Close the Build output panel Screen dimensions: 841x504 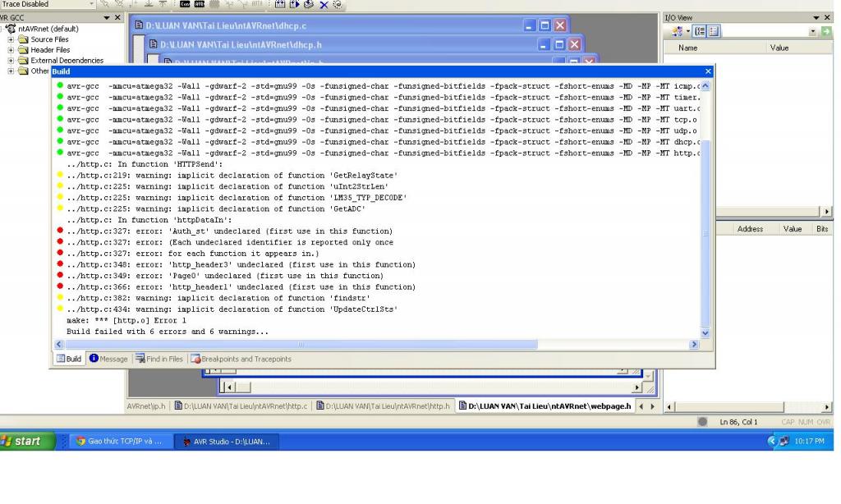708,71
